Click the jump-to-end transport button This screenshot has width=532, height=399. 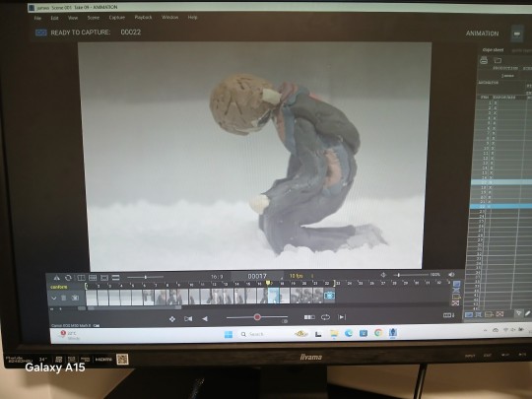click(342, 317)
